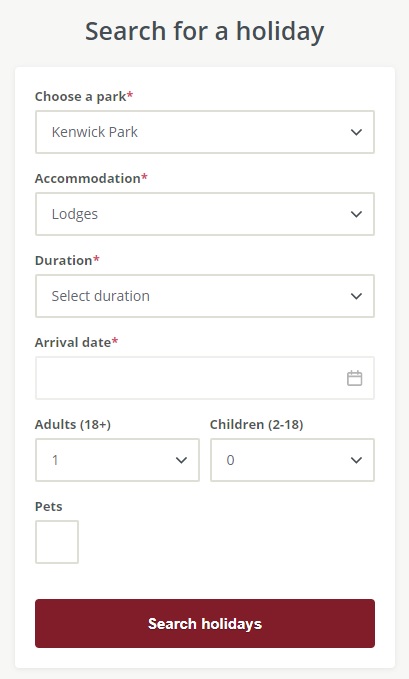Click the Search holidays button
This screenshot has width=409, height=679.
(x=204, y=624)
